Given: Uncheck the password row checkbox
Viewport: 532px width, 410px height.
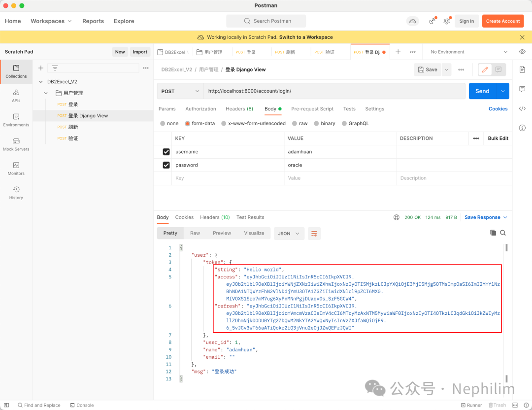Looking at the screenshot, I should tap(166, 165).
